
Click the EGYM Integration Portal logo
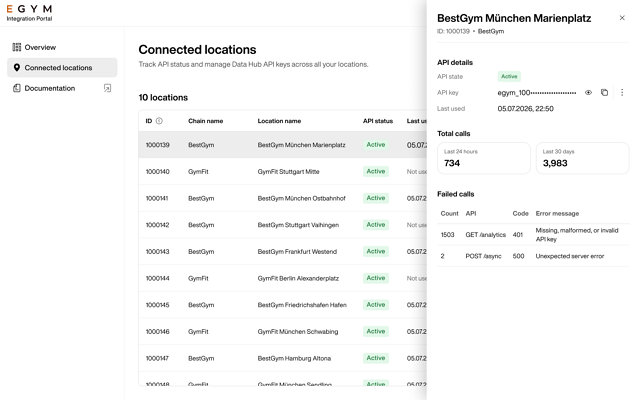point(29,13)
